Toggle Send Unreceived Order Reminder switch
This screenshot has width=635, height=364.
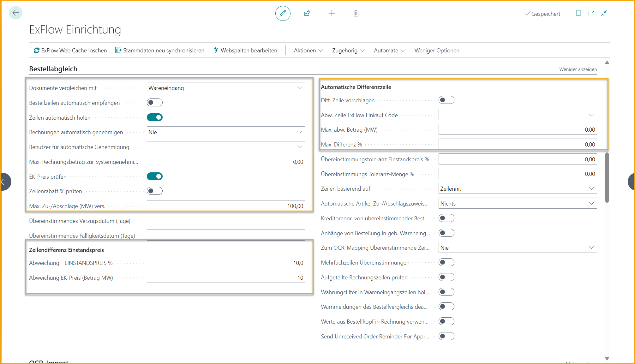pyautogui.click(x=446, y=336)
